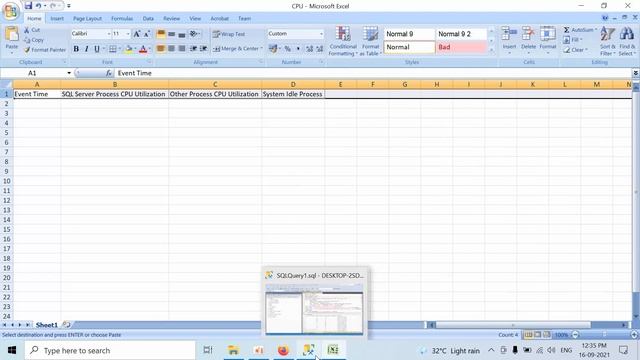Apply borders to selection
This screenshot has height=360, width=640.
coord(113,49)
